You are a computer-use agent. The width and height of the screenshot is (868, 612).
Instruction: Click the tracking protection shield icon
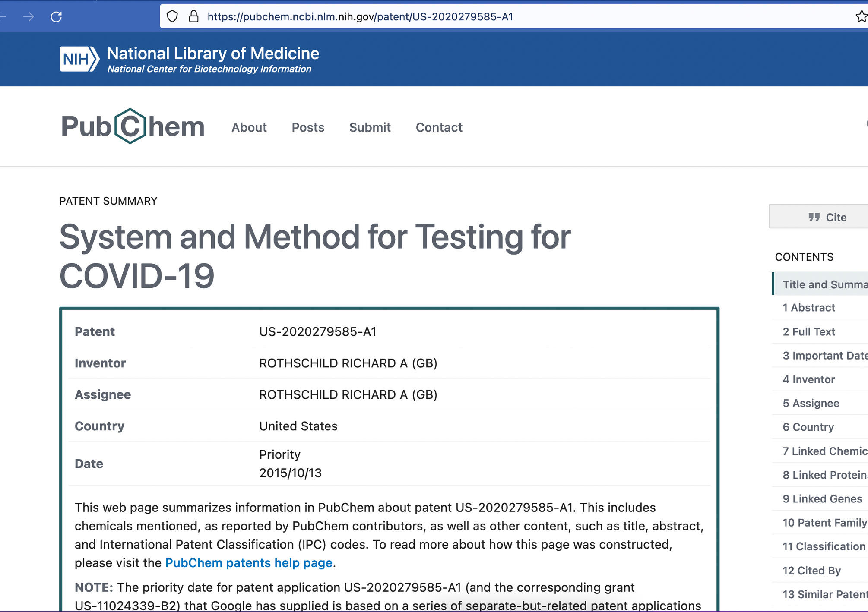click(x=172, y=16)
